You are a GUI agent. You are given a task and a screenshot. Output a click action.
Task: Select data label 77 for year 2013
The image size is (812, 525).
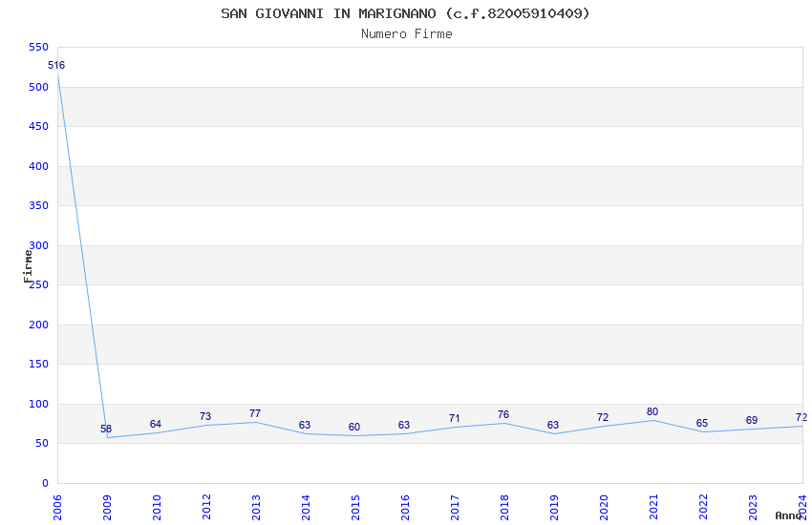click(255, 413)
